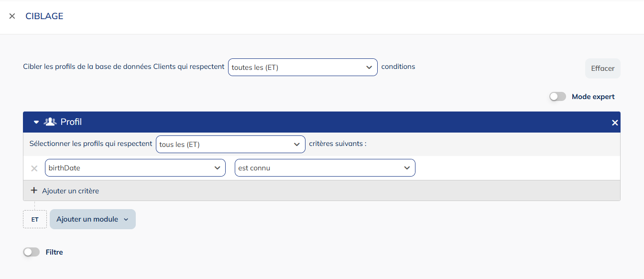Remove the Profil module with its X icon
The width and height of the screenshot is (644, 279).
pos(615,123)
